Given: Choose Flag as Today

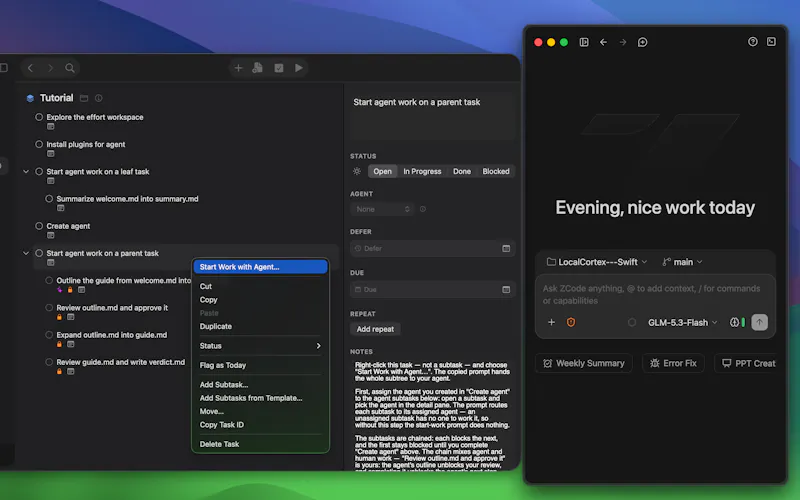Looking at the screenshot, I should tap(260, 365).
